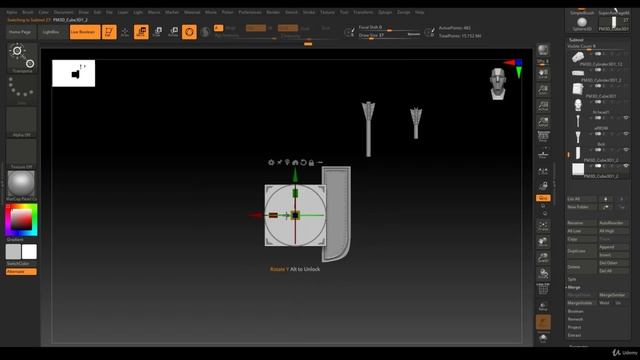
Task: Click the gizmo sticky pin icon
Action: pyautogui.click(x=280, y=162)
